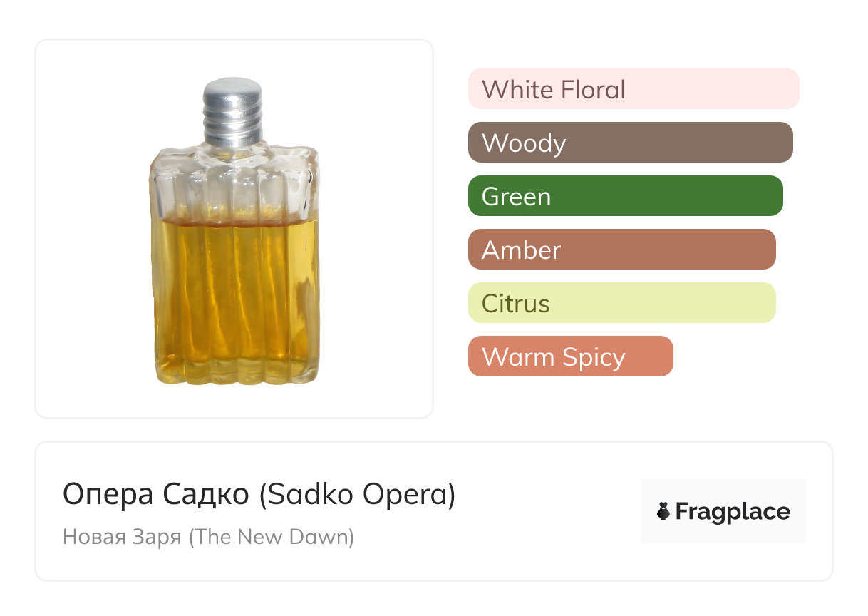Viewport: 868px width, 616px height.
Task: Click the '(Sadko Opera)' English title text
Action: pyautogui.click(x=357, y=494)
